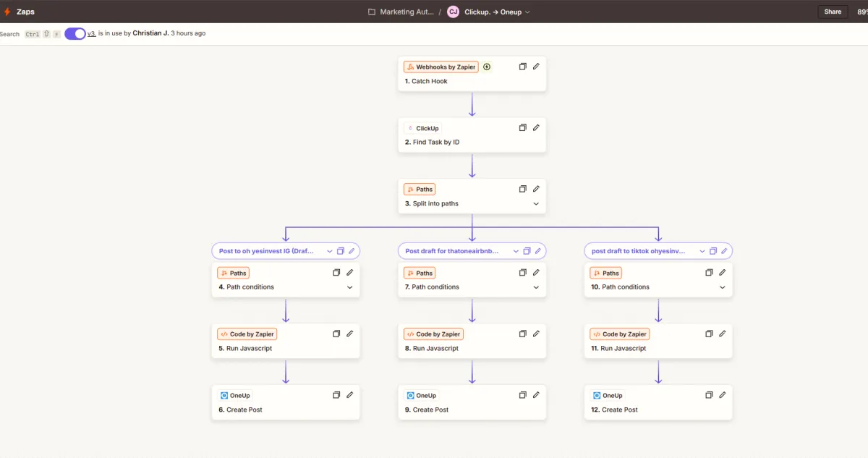
Task: Click the CJ owner avatar
Action: (453, 12)
